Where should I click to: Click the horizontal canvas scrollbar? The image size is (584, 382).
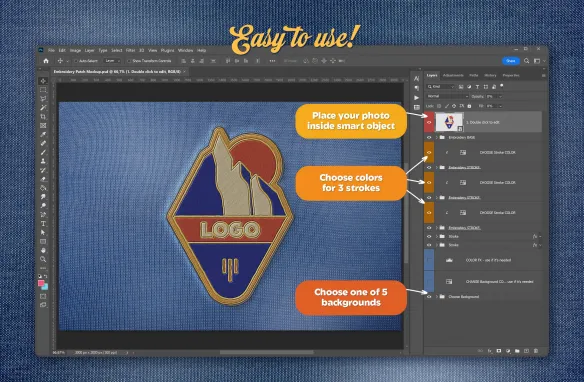267,352
